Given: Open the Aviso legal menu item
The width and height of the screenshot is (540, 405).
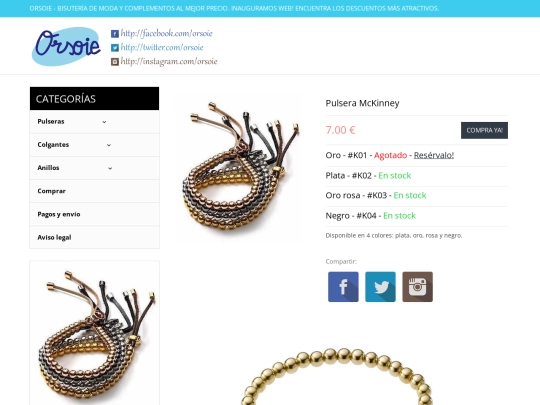Looking at the screenshot, I should (x=94, y=237).
